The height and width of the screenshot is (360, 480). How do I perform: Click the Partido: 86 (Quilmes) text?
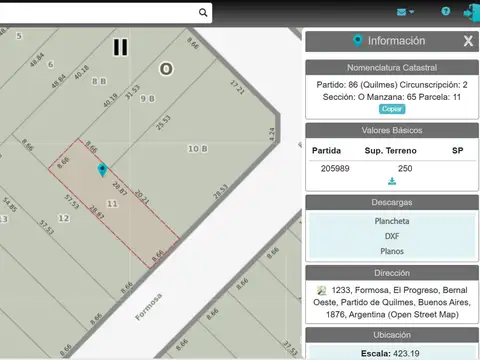(x=357, y=85)
